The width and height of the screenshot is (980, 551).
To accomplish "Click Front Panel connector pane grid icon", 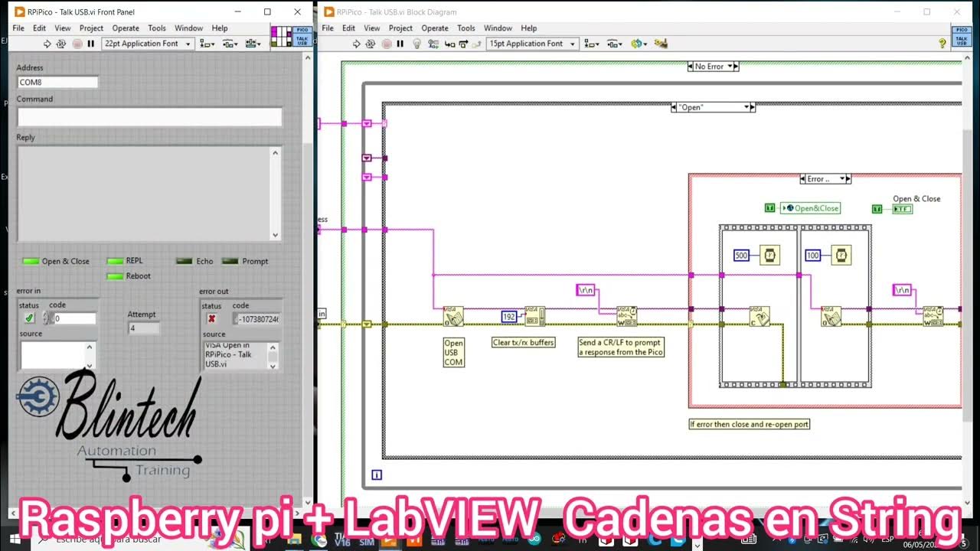I will (281, 36).
